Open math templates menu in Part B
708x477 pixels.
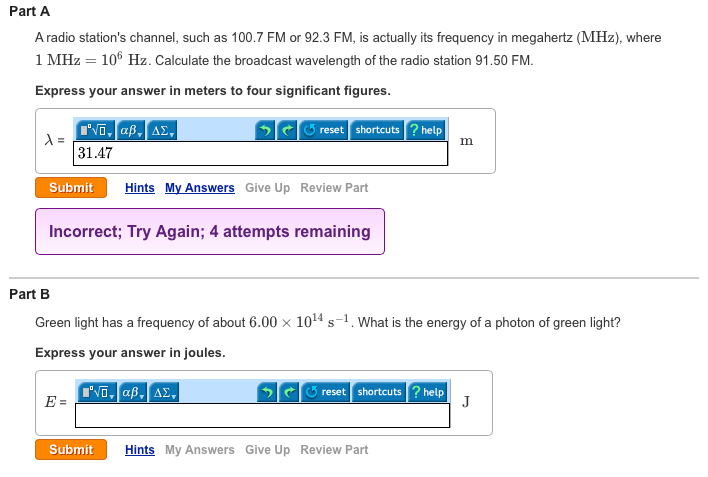click(97, 392)
